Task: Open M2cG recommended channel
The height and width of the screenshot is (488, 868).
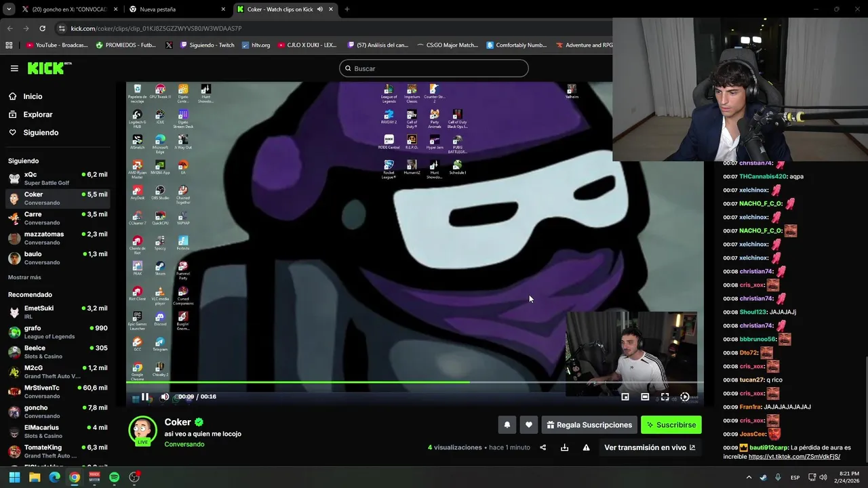Action: pos(58,371)
